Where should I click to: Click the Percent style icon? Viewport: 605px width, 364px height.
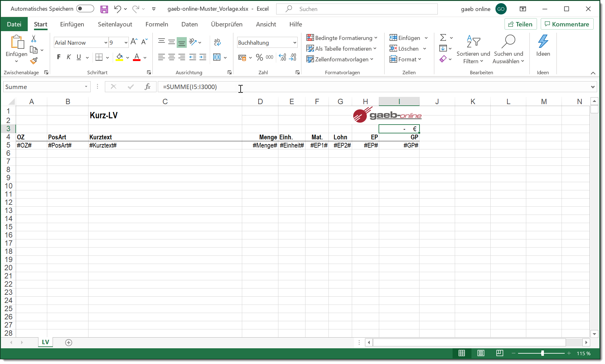tap(259, 57)
